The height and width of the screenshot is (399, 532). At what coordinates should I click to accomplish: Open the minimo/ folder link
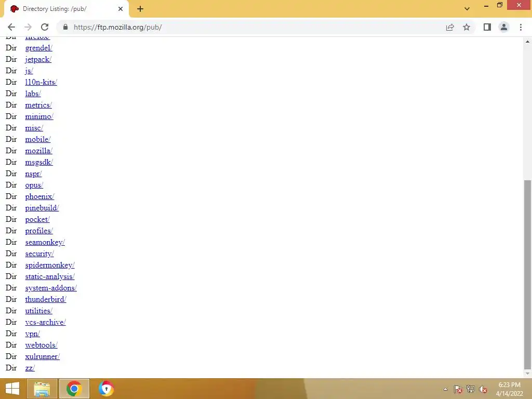coord(39,116)
